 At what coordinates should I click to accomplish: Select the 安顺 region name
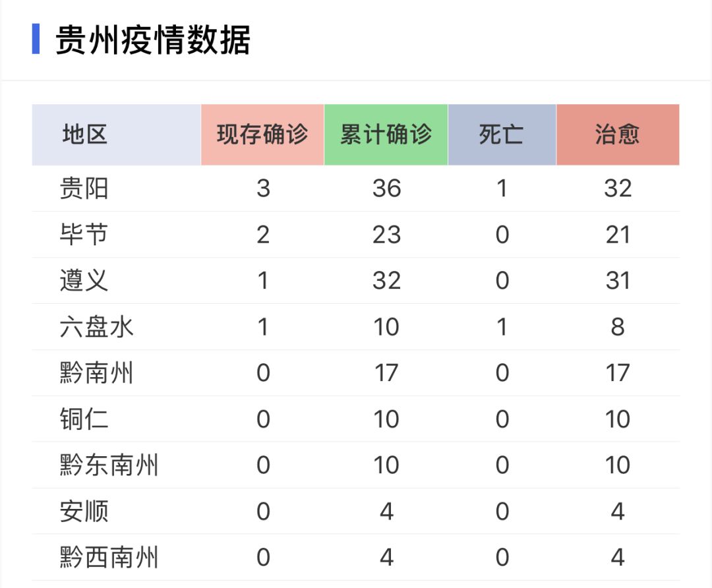[84, 512]
